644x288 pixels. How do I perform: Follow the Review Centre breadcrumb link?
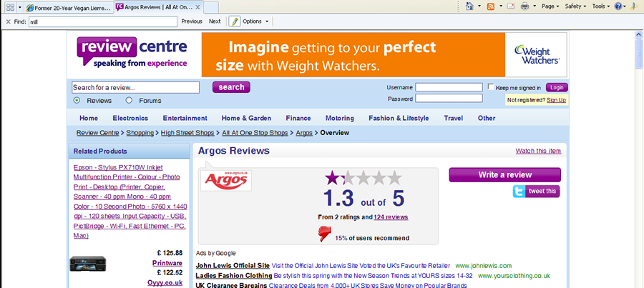[98, 133]
